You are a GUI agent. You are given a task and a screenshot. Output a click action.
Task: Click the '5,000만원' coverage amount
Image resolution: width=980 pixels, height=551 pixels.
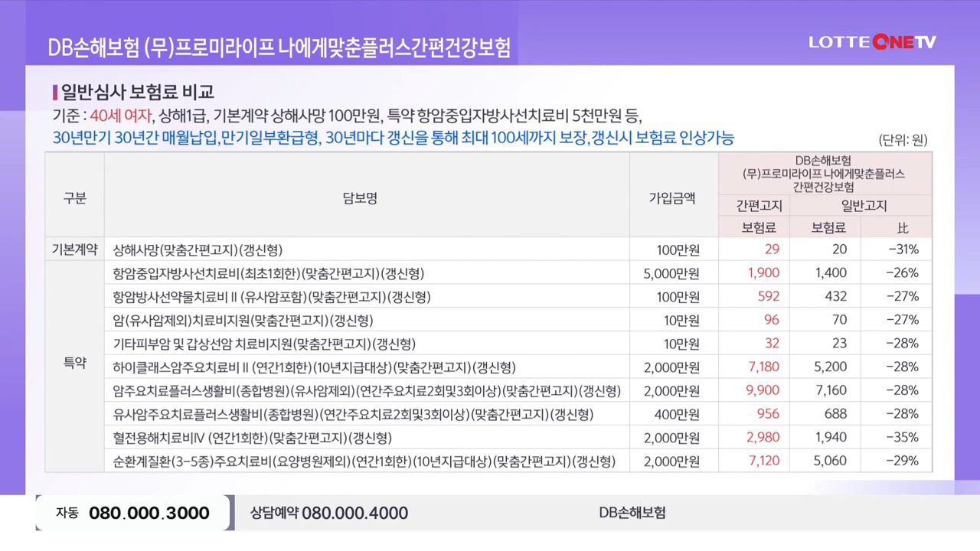671,273
